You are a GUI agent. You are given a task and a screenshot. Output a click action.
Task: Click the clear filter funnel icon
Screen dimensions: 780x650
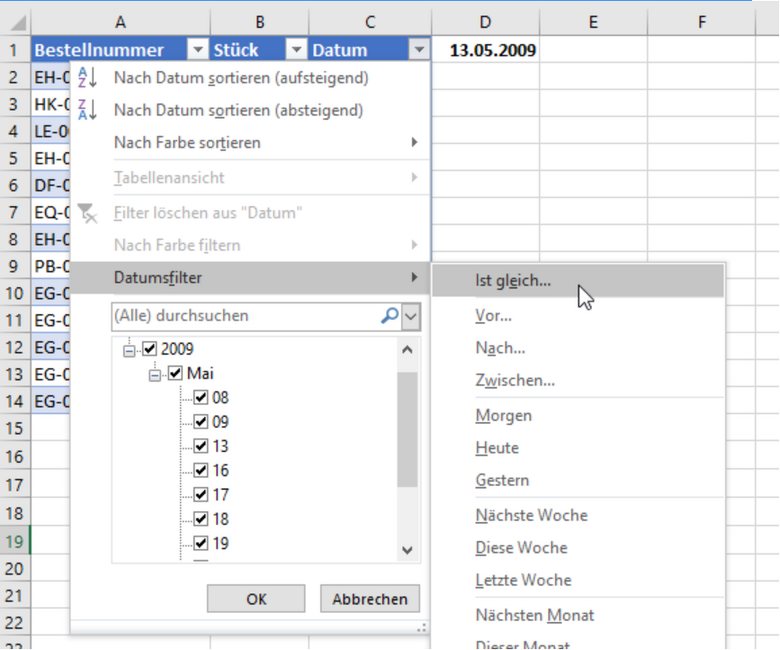tap(87, 212)
